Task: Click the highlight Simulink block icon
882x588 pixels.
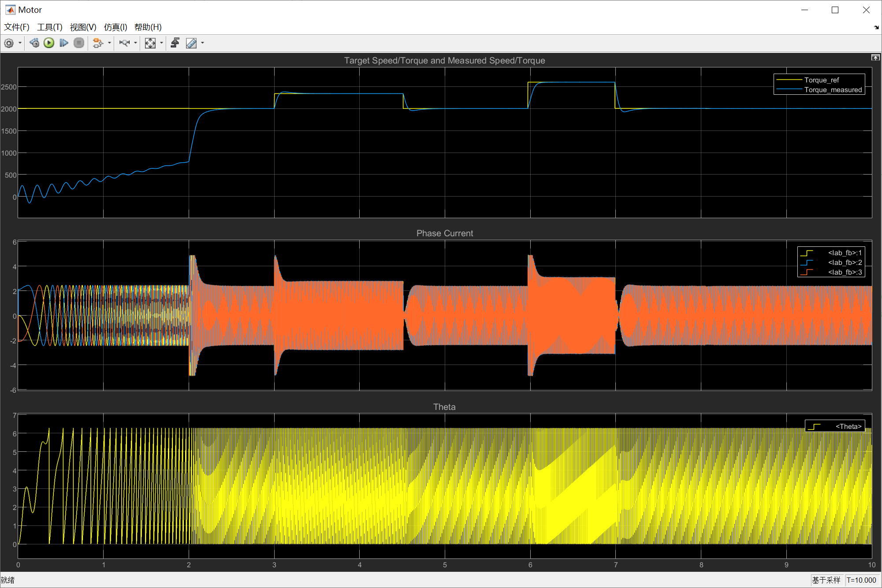Action: (x=98, y=43)
